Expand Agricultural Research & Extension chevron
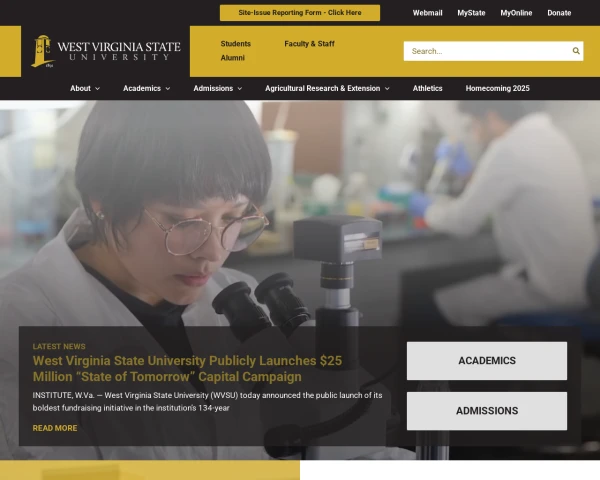600x480 pixels. 387,88
